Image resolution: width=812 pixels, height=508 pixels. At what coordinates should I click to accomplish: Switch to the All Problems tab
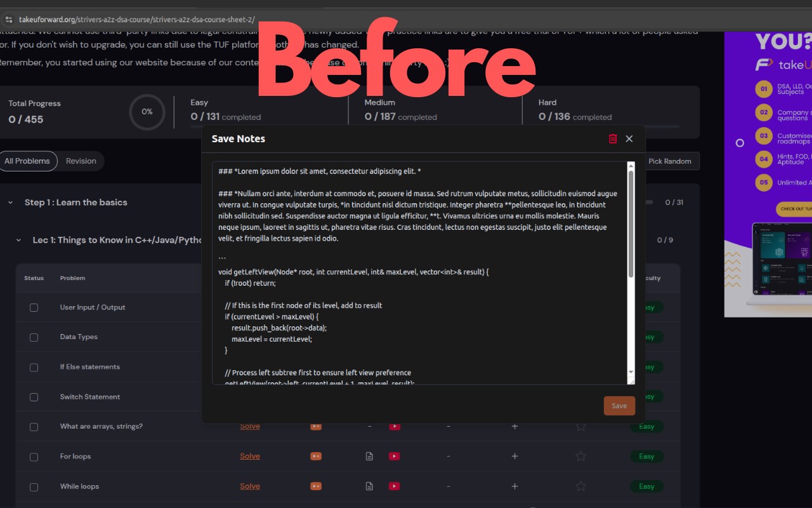coord(27,161)
